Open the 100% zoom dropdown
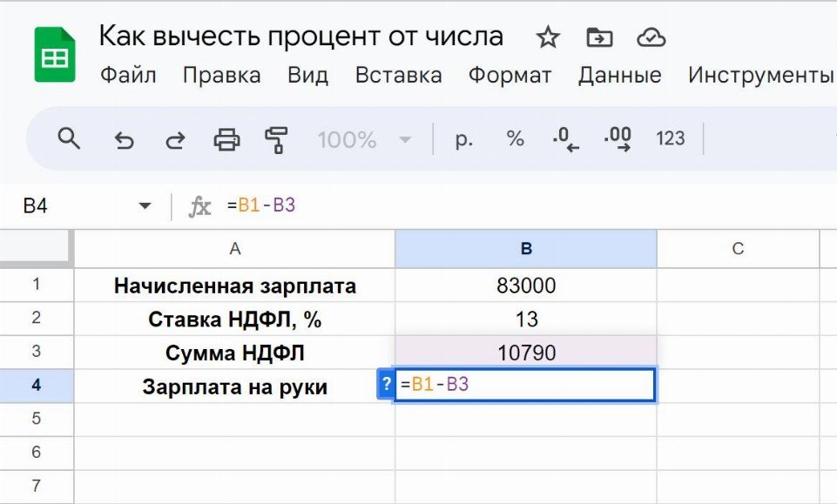This screenshot has height=504, width=837. [364, 139]
